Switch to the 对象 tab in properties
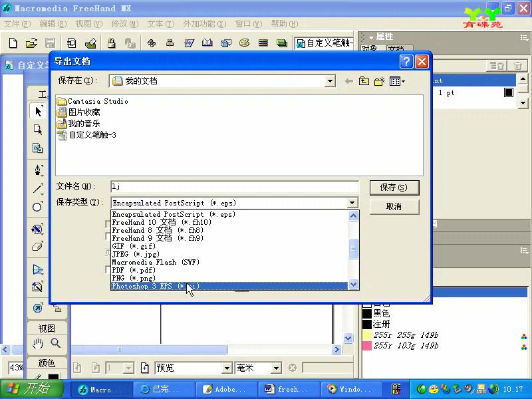This screenshot has height=399, width=532. click(372, 48)
